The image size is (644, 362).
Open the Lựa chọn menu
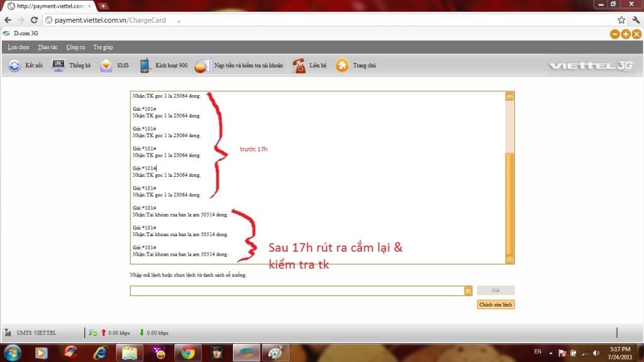coord(18,47)
